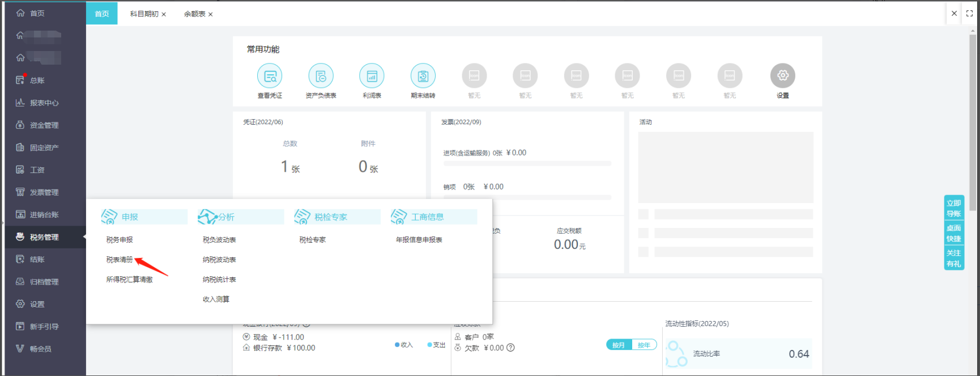The width and height of the screenshot is (980, 376).
Task: Toggle the 收入 legend item
Action: pyautogui.click(x=404, y=345)
